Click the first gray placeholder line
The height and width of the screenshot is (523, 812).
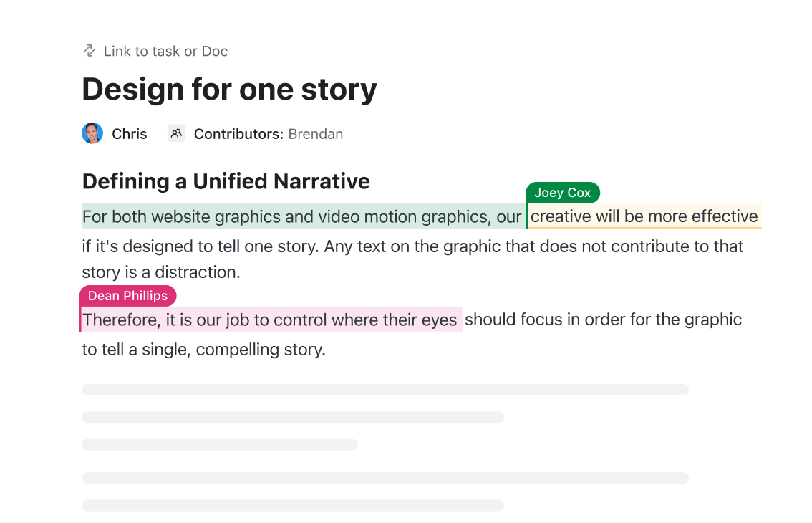(x=385, y=390)
